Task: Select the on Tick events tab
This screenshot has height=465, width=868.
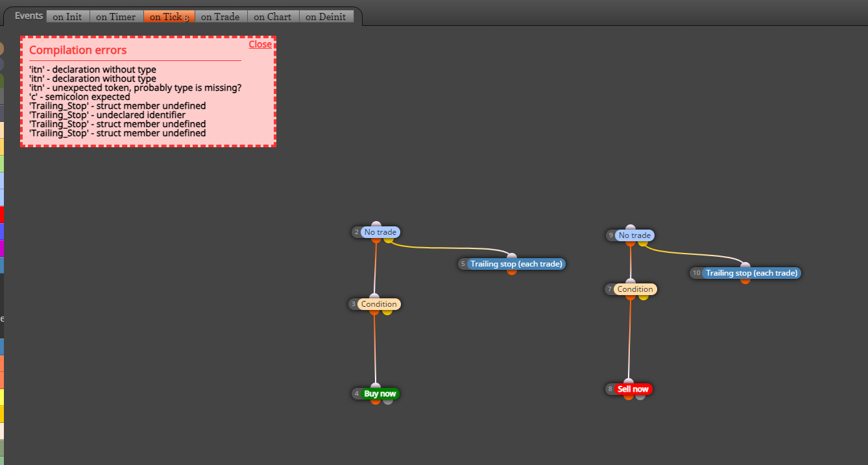Action: pyautogui.click(x=169, y=17)
